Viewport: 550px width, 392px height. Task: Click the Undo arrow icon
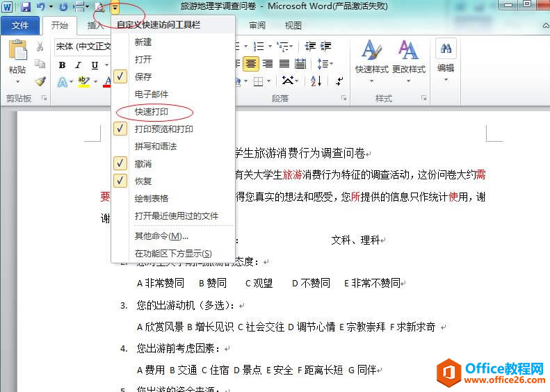(x=41, y=7)
